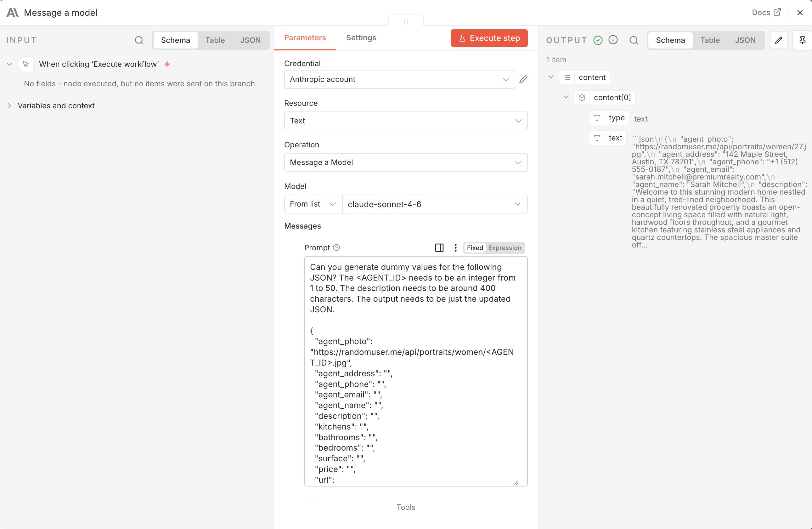
Task: Pin the output data using the pin icon
Action: click(x=803, y=40)
